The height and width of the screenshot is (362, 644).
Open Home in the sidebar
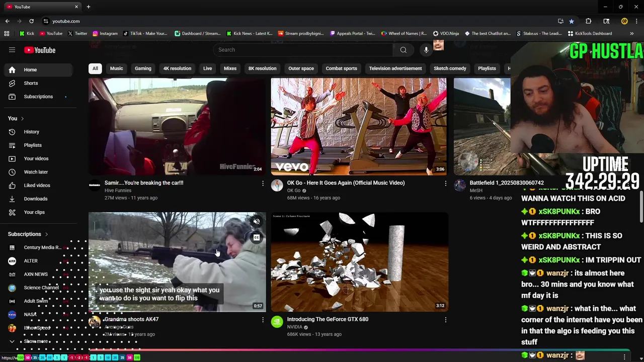(x=38, y=70)
